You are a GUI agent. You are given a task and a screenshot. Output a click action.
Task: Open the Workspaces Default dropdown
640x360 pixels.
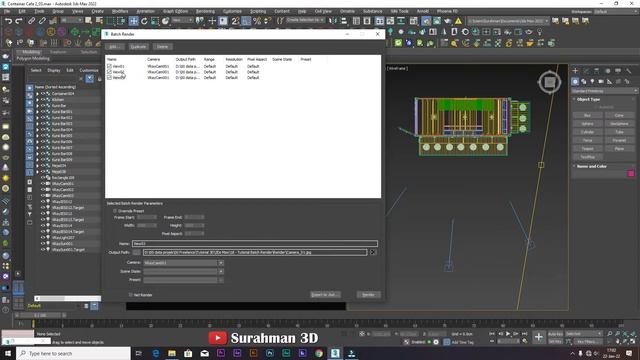click(616, 11)
